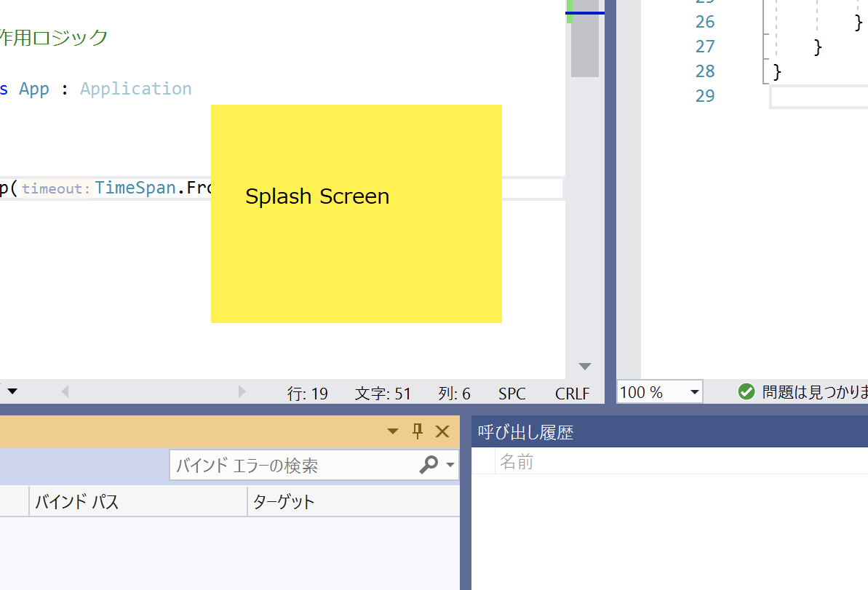
Task: Click the SPC whitespace indicator in status bar
Action: click(x=511, y=393)
